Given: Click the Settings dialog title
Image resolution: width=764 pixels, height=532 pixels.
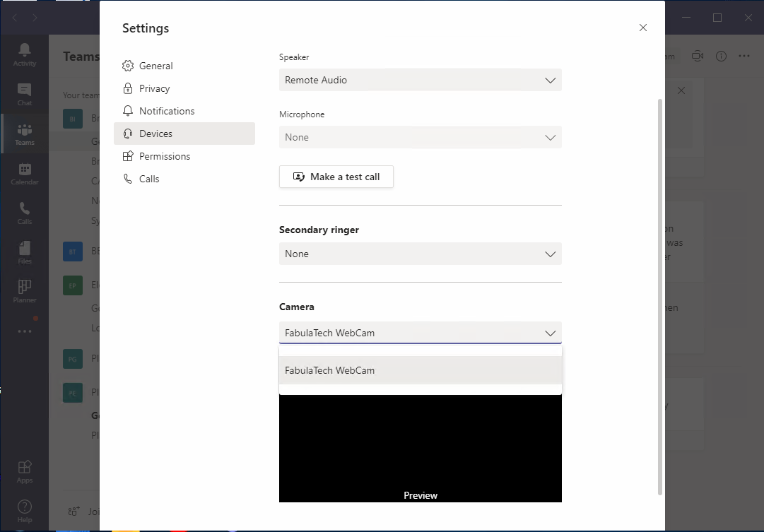Looking at the screenshot, I should coord(146,28).
